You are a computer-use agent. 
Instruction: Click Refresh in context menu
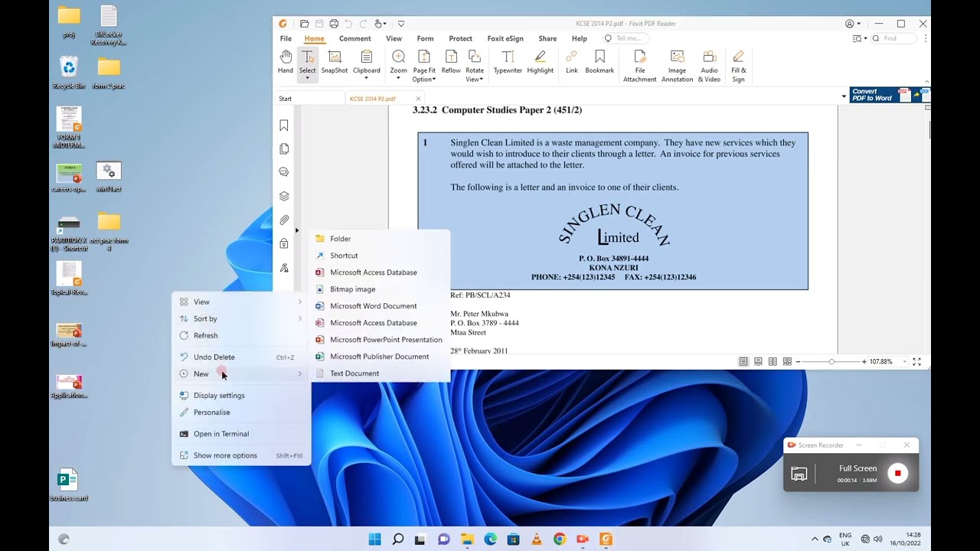[x=240, y=335]
